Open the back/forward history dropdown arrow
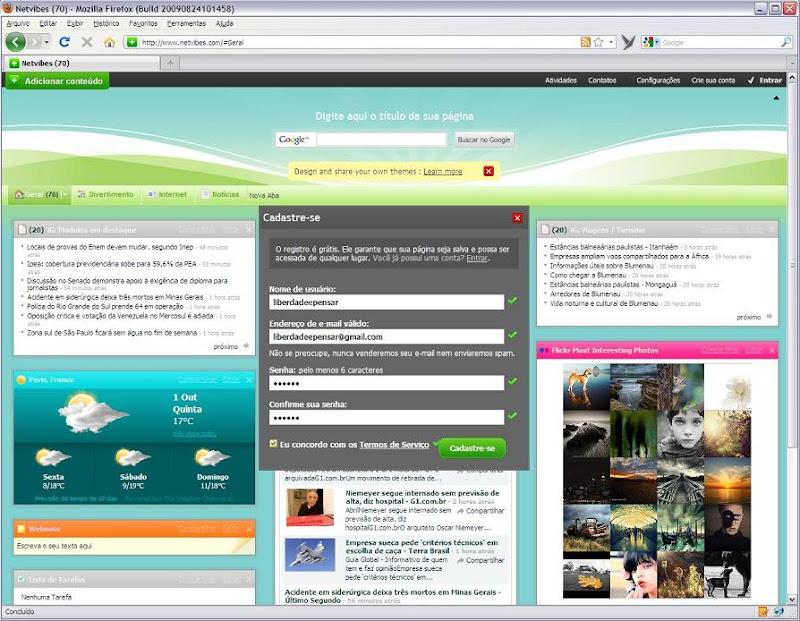The width and height of the screenshot is (800, 621). point(46,42)
